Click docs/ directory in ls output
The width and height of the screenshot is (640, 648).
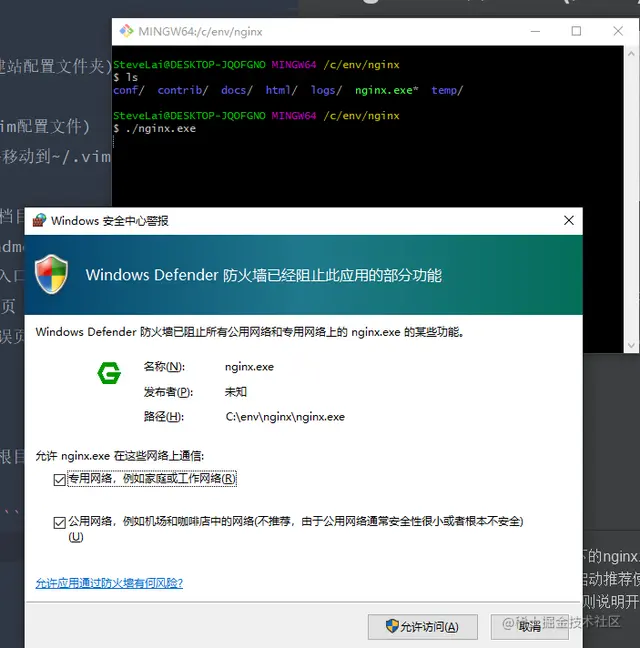[236, 90]
